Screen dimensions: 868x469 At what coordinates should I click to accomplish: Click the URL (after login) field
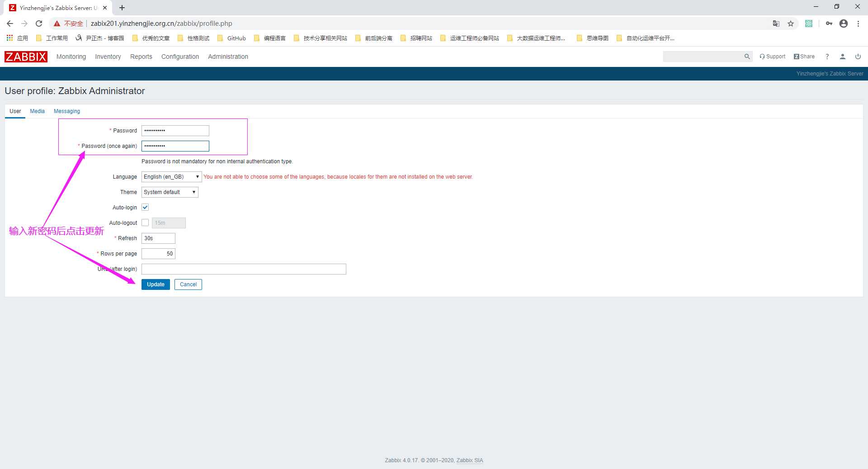(x=244, y=269)
